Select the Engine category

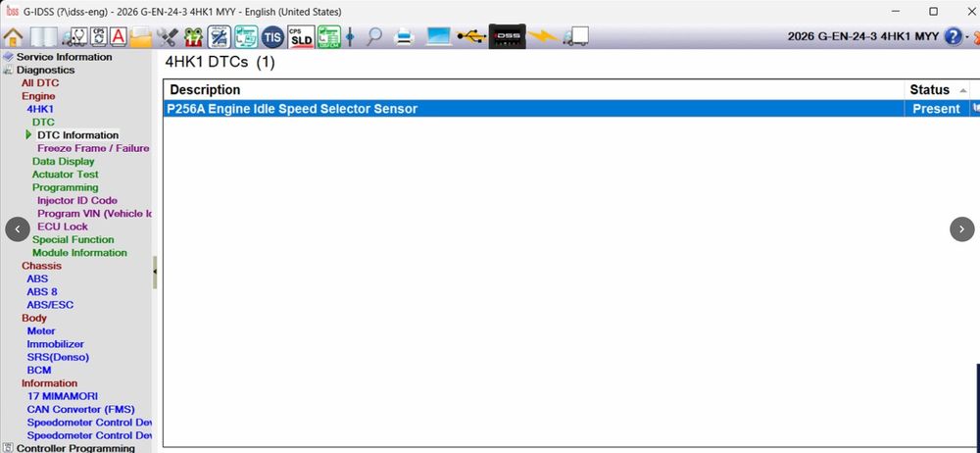38,96
